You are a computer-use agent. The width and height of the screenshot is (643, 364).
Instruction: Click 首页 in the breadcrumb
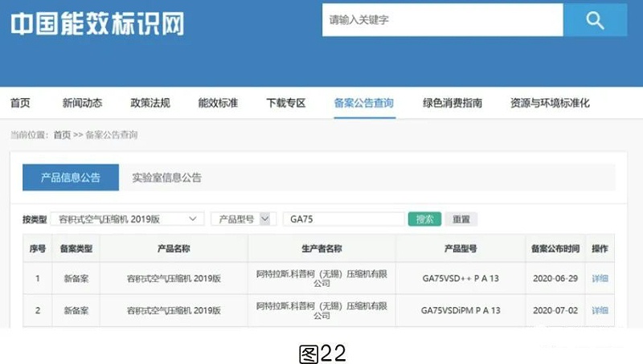[62, 135]
